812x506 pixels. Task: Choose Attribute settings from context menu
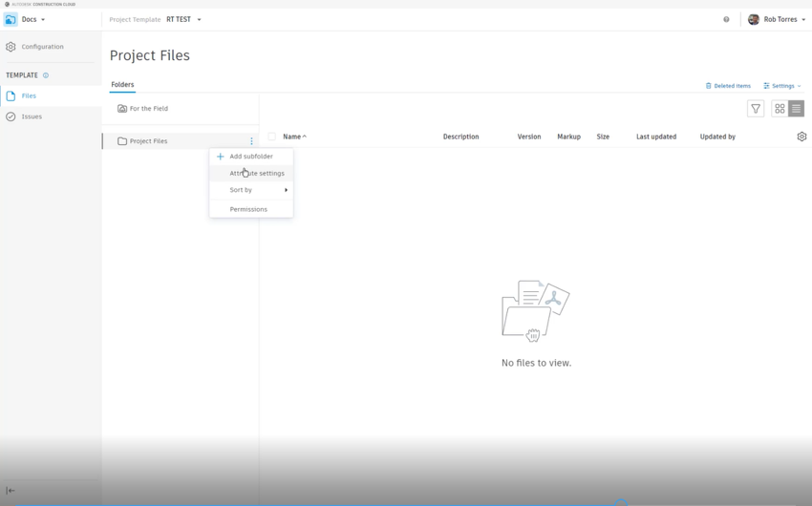click(x=251, y=174)
